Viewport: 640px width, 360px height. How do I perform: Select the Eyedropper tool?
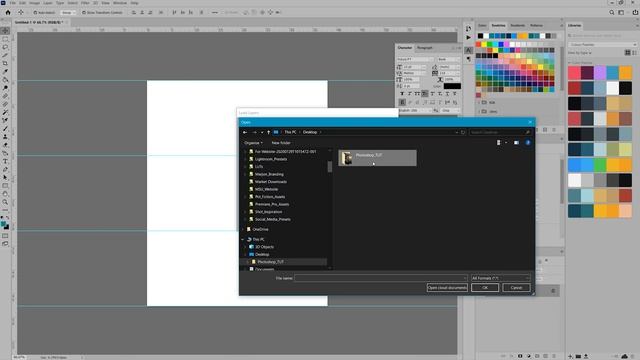coord(5,72)
